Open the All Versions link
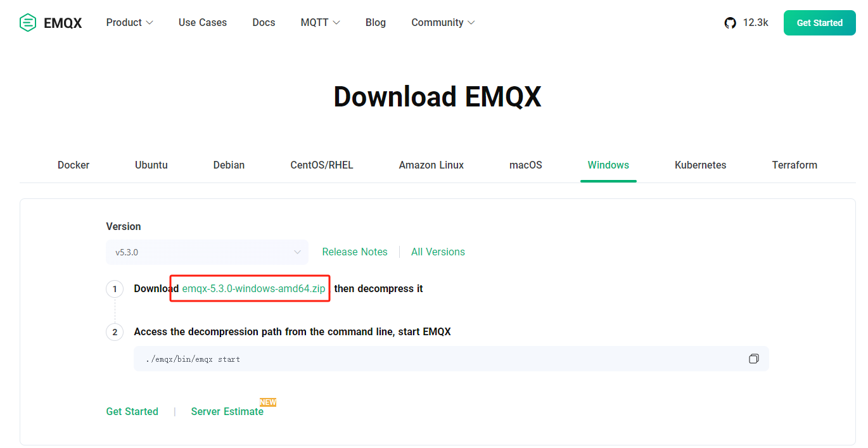Image resolution: width=868 pixels, height=448 pixels. click(x=438, y=252)
